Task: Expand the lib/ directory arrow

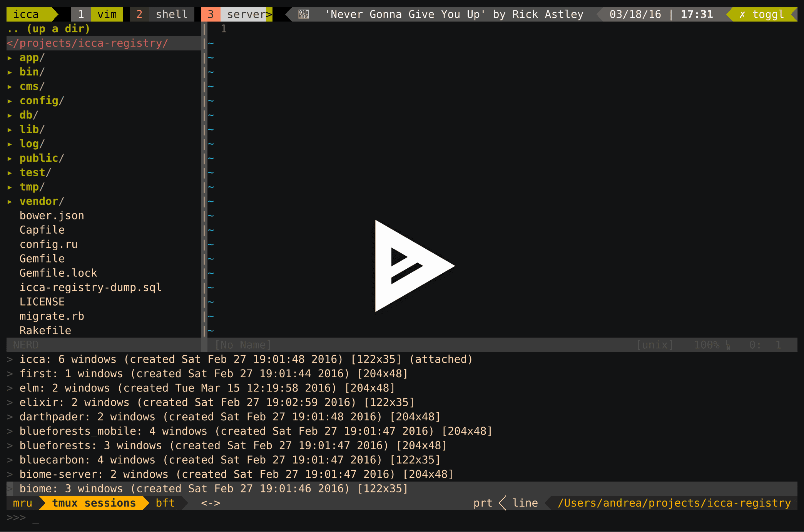Action: tap(10, 129)
